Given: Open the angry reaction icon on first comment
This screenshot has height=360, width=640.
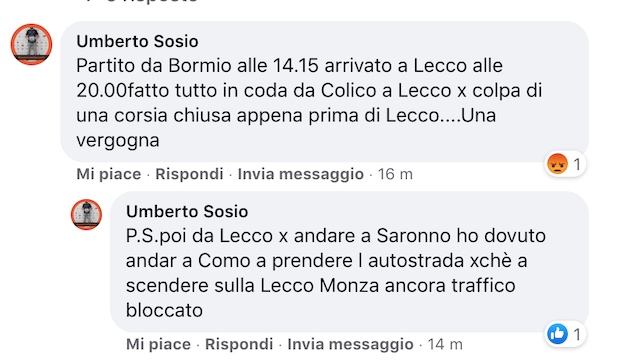Looking at the screenshot, I should [557, 164].
